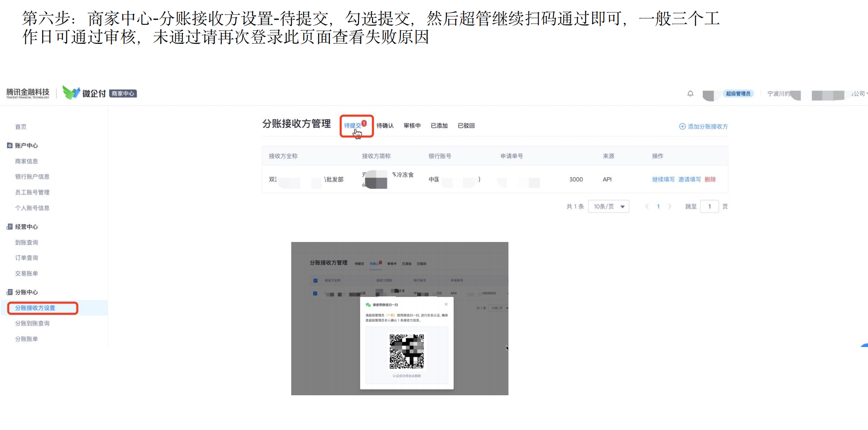
Task: Close the WeChat scan QR dialog
Action: pyautogui.click(x=446, y=304)
